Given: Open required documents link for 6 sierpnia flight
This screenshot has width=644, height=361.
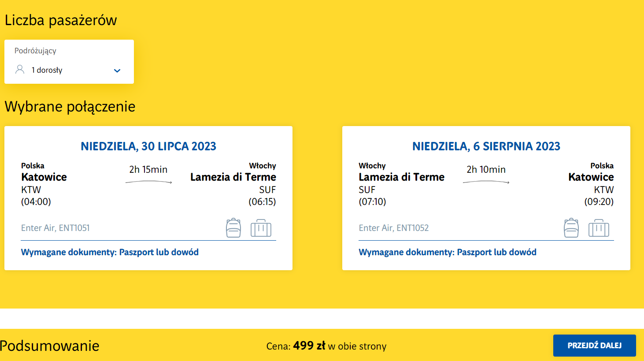Looking at the screenshot, I should (x=448, y=252).
